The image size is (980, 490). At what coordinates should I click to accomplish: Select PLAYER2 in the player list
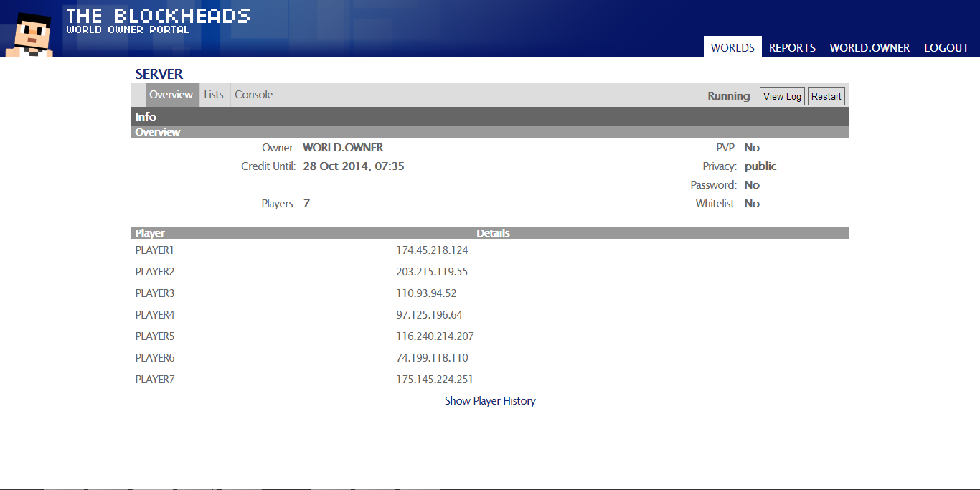point(155,272)
